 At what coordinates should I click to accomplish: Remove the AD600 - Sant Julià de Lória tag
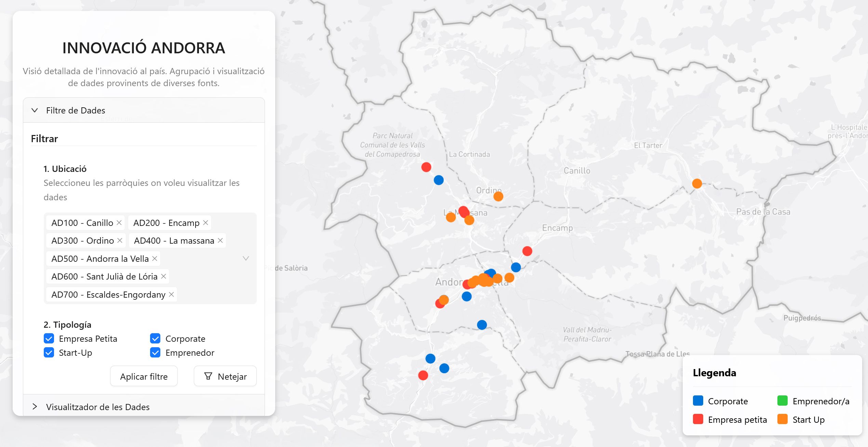pos(163,276)
